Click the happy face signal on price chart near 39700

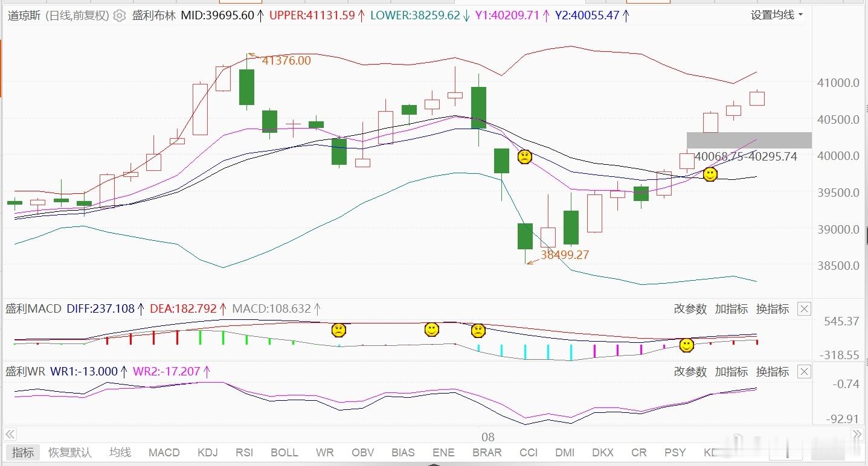pyautogui.click(x=710, y=174)
